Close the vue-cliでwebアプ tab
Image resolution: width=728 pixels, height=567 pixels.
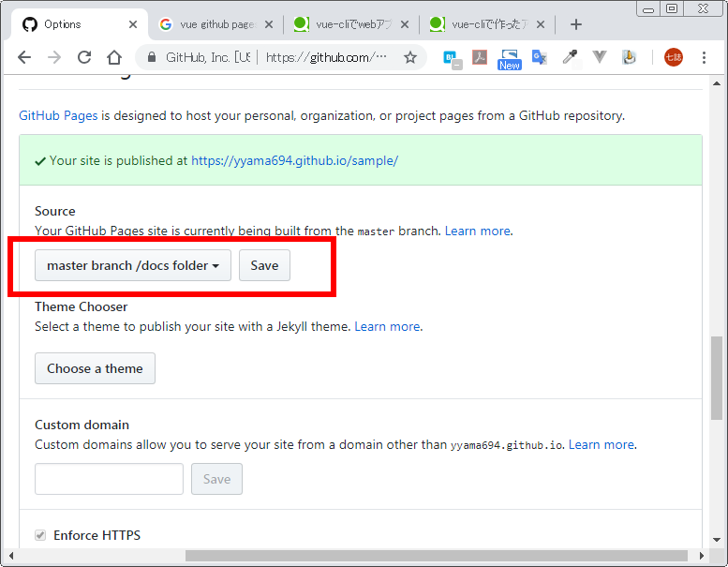click(x=405, y=24)
